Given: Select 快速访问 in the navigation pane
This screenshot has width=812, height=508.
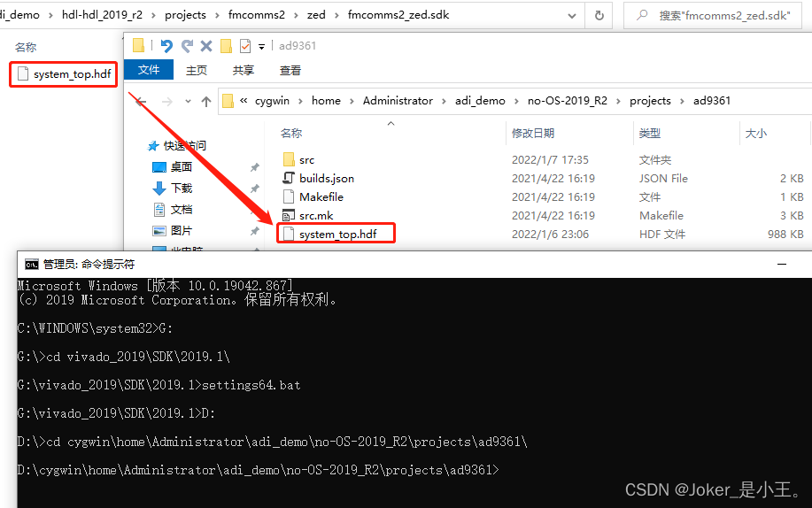Looking at the screenshot, I should pos(185,146).
